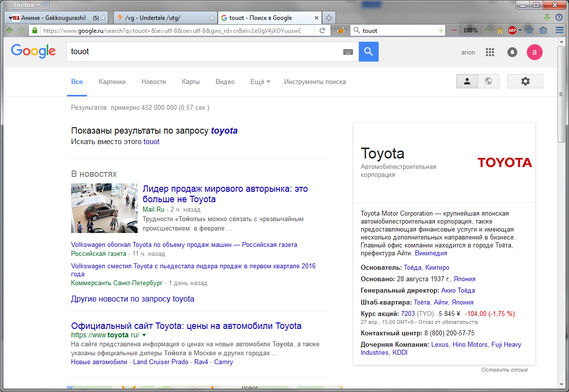Open the Firefox application menu dropdown
The image size is (569, 392).
(x=27, y=5)
